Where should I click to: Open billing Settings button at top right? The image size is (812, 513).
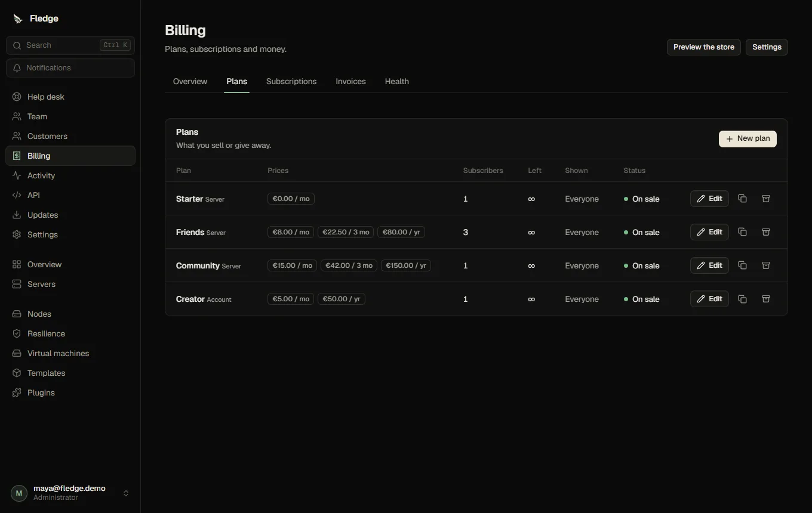767,47
